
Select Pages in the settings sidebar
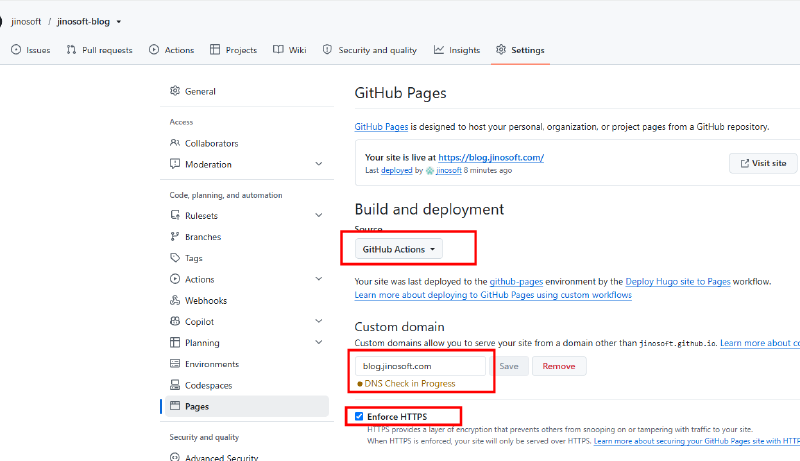click(247, 406)
